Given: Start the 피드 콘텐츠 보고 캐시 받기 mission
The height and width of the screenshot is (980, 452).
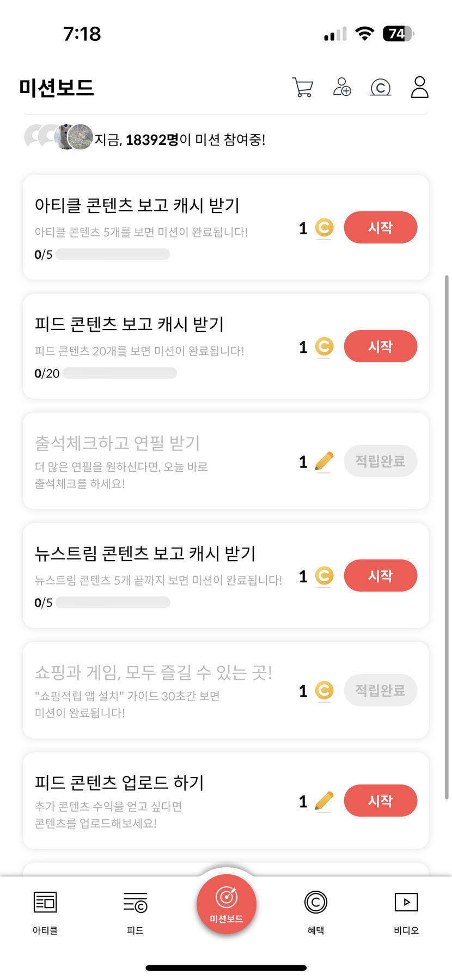Looking at the screenshot, I should [380, 346].
